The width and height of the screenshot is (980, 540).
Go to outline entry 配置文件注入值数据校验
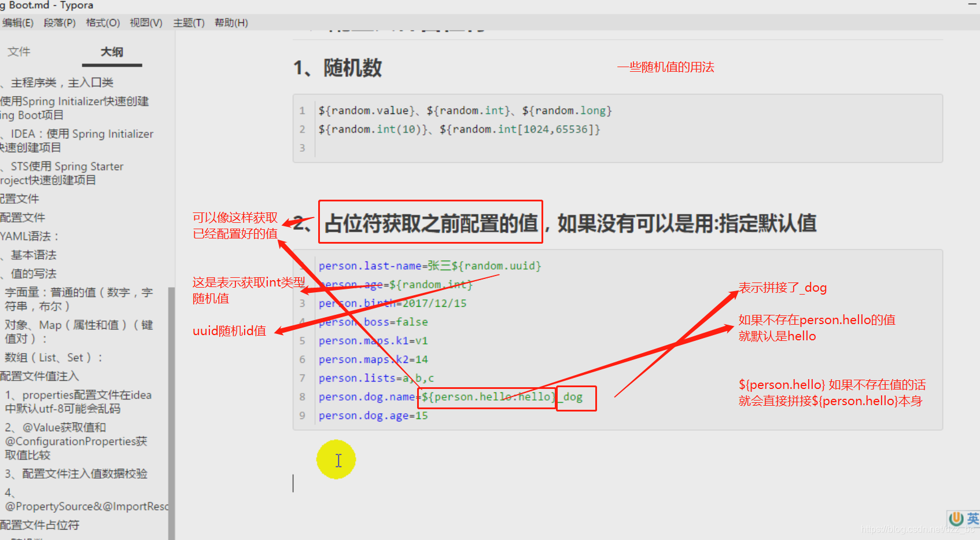[x=76, y=473]
